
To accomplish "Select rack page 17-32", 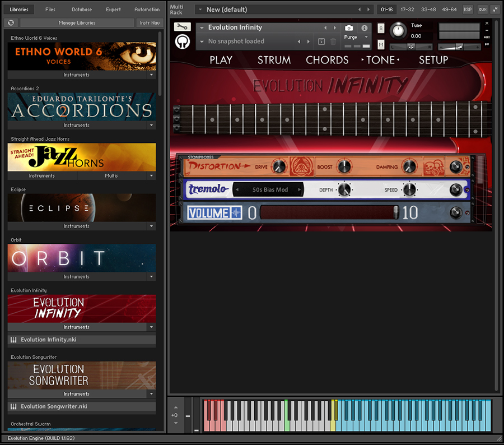I will (407, 10).
